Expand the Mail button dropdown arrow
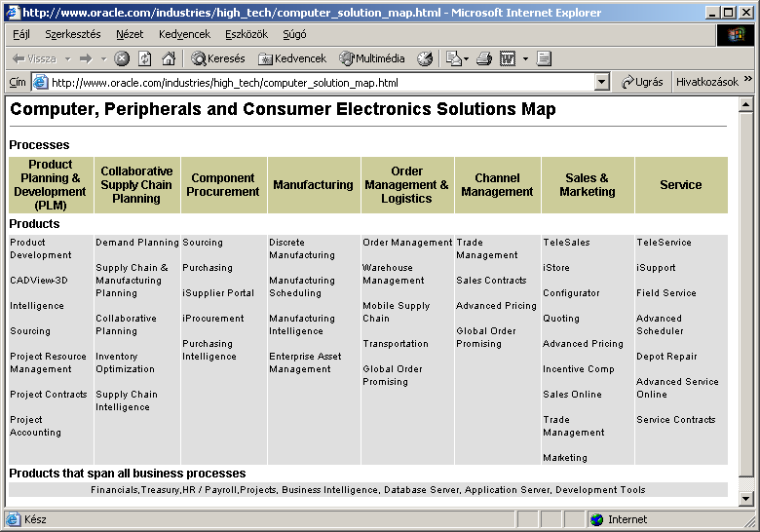 [467, 59]
